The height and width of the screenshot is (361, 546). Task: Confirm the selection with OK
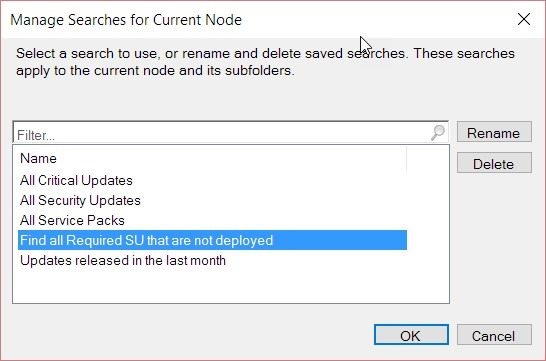(x=411, y=335)
